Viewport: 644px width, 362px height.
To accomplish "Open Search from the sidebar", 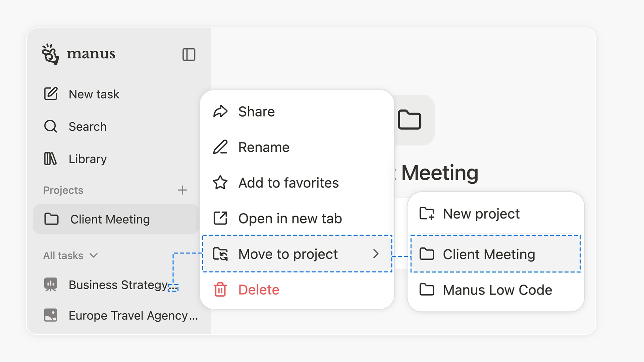I will (x=87, y=127).
